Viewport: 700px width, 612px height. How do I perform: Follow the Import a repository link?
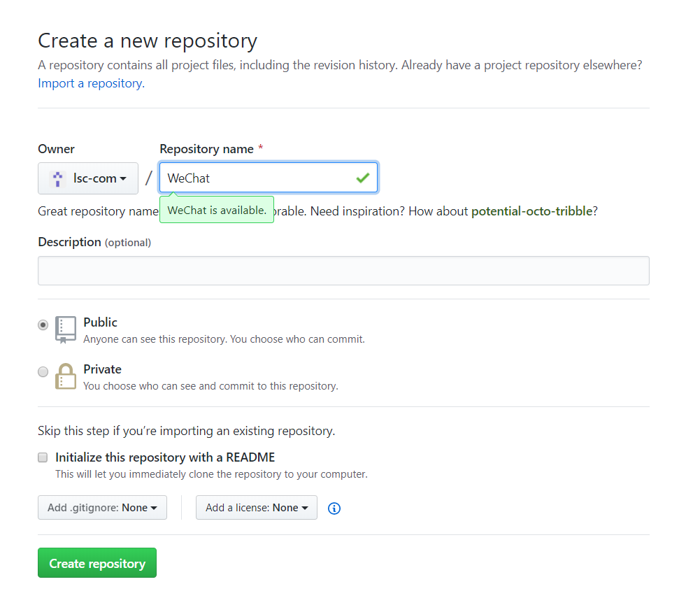click(x=91, y=83)
